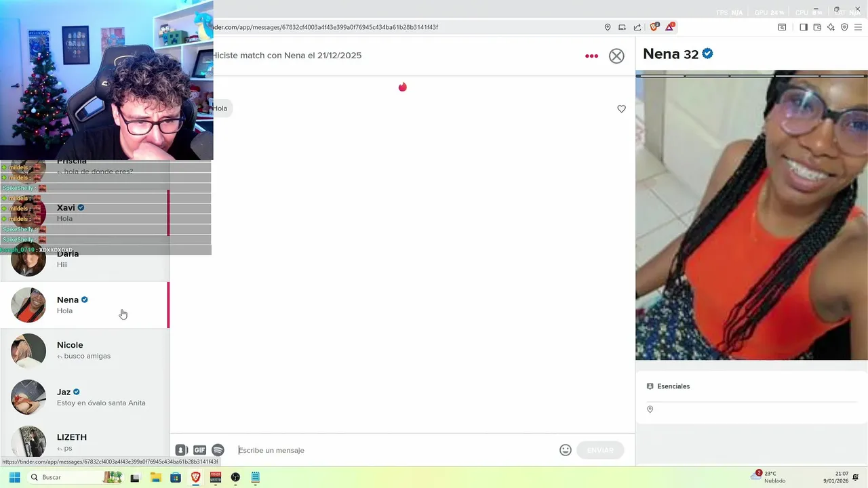Select the Nena conversation row
This screenshot has height=488, width=868.
pyautogui.click(x=85, y=305)
